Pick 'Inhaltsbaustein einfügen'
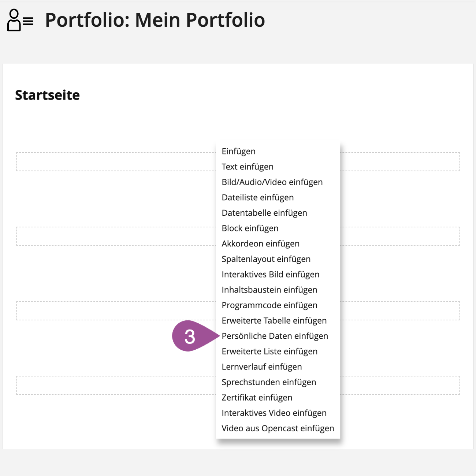Viewport: 476px width, 476px height. pyautogui.click(x=269, y=290)
